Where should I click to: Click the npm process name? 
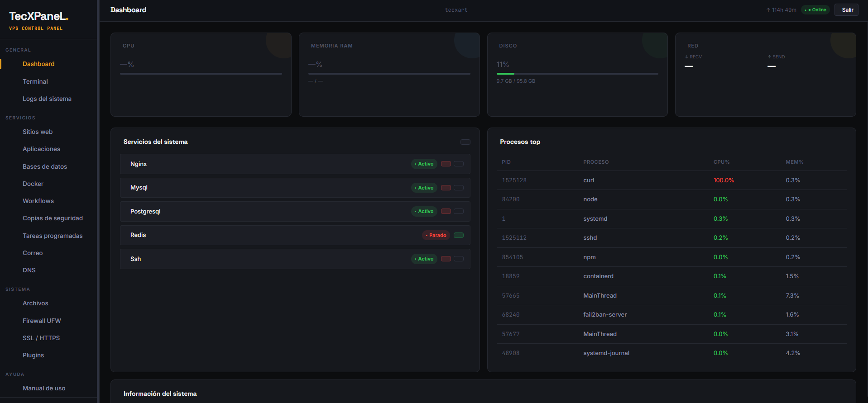[x=590, y=257]
